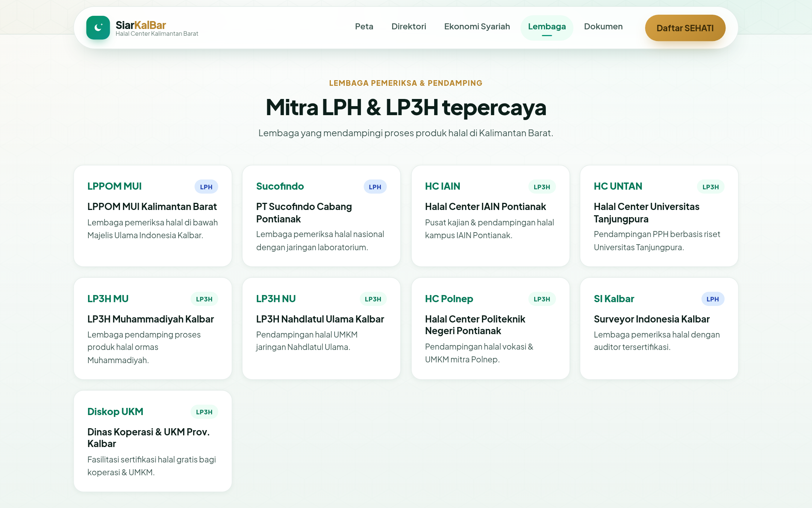Open the HC Polnep card heading
The width and height of the screenshot is (812, 508).
(x=449, y=299)
